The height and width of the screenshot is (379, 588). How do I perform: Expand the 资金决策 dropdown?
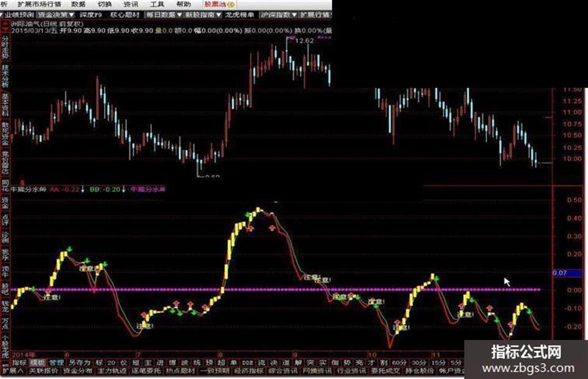[56, 15]
